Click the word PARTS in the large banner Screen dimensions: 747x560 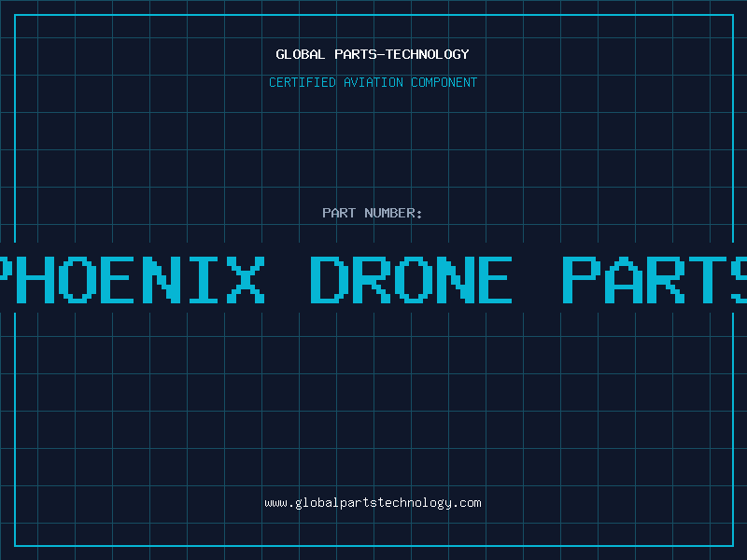pyautogui.click(x=655, y=280)
